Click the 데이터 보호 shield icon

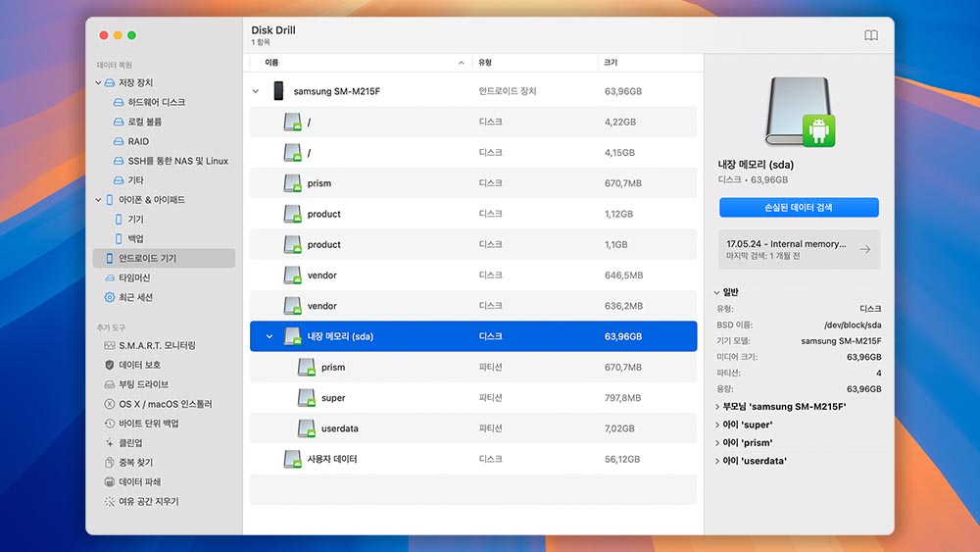[x=110, y=365]
